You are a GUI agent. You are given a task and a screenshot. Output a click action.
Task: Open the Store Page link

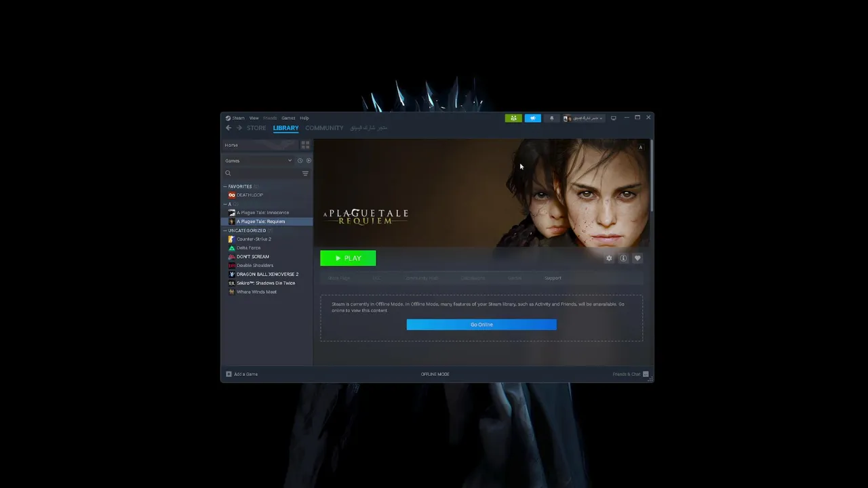pos(339,278)
